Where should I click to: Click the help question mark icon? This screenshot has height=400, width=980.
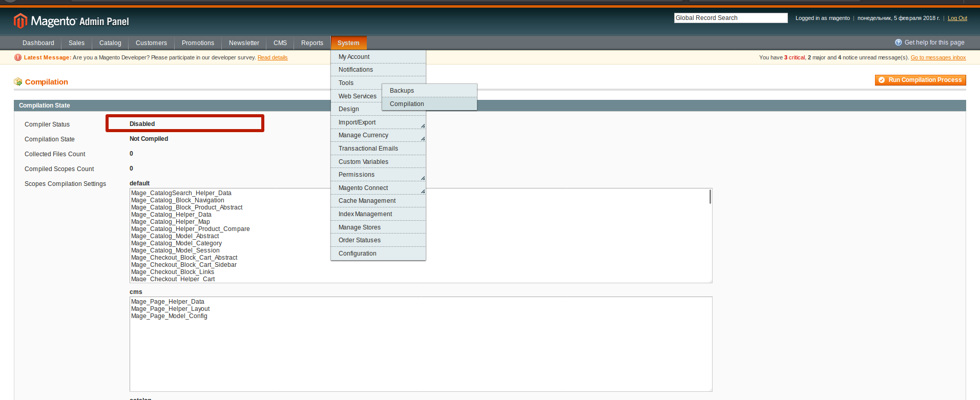click(898, 43)
